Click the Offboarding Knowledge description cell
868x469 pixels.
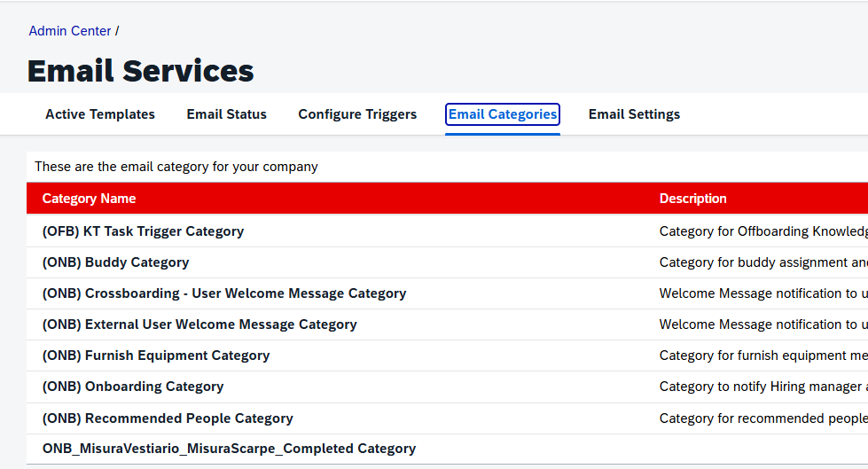[762, 231]
